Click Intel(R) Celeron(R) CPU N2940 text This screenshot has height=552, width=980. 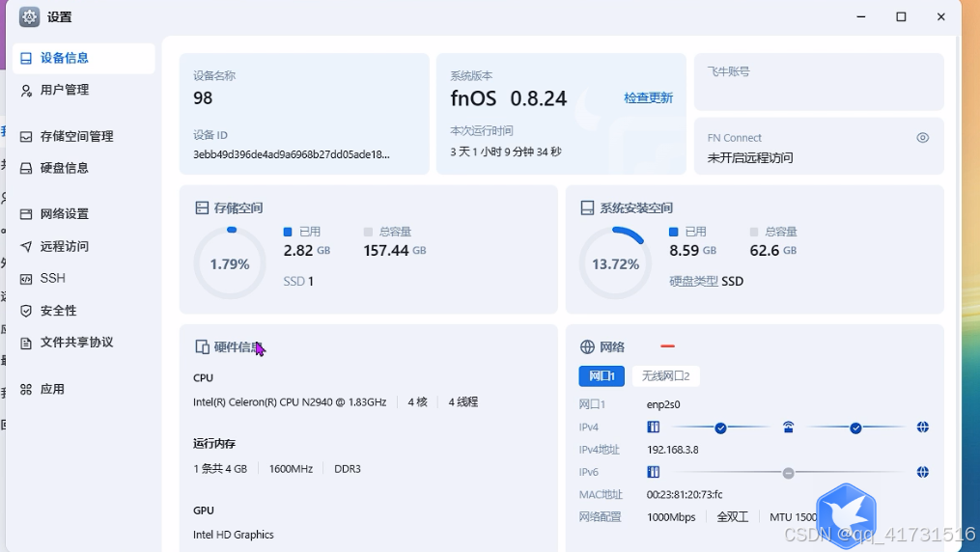pyautogui.click(x=290, y=402)
